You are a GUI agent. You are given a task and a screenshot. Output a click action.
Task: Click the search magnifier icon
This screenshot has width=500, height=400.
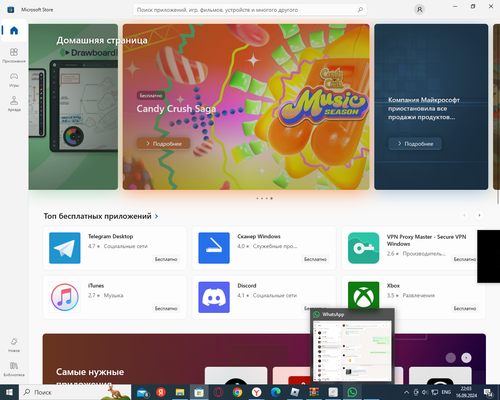coord(360,10)
